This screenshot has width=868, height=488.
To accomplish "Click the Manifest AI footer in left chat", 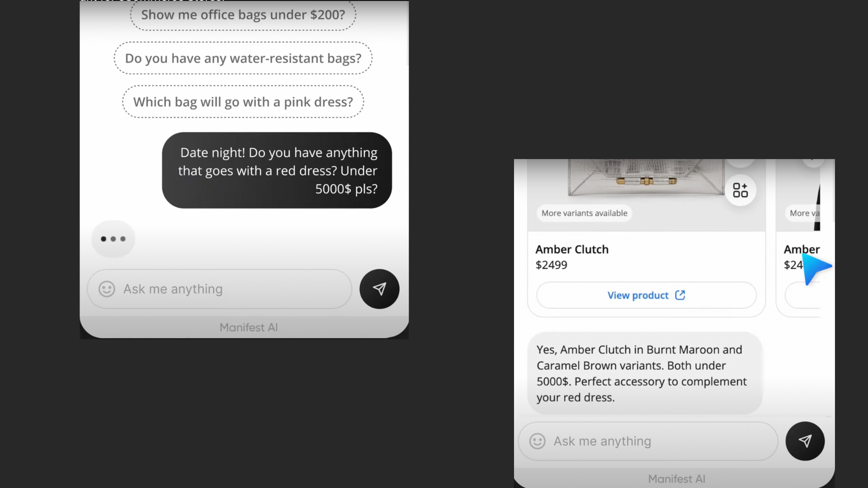I will tap(248, 328).
